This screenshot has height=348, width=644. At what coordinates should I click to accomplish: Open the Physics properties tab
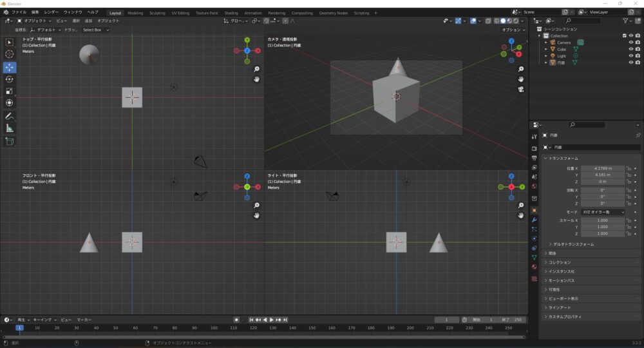tap(534, 238)
